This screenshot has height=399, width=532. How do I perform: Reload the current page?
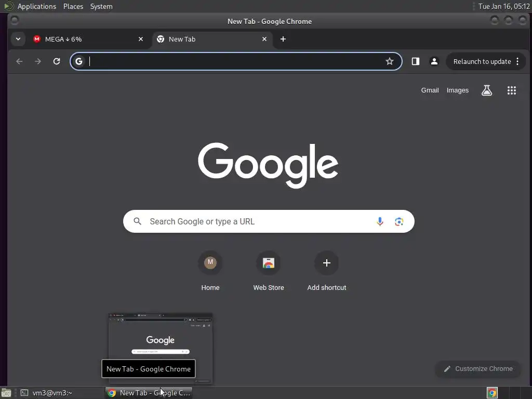click(x=57, y=61)
